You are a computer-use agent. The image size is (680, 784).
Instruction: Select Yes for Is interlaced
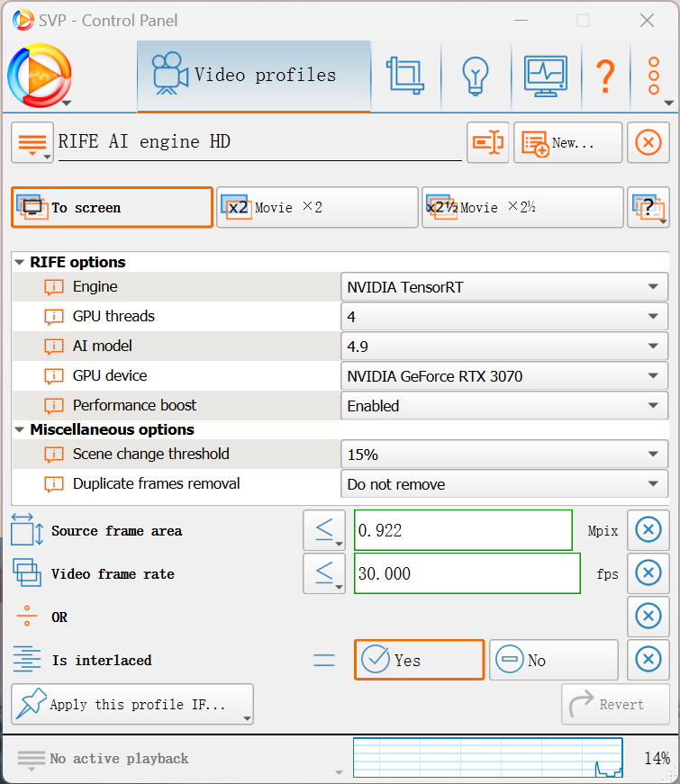click(x=419, y=660)
